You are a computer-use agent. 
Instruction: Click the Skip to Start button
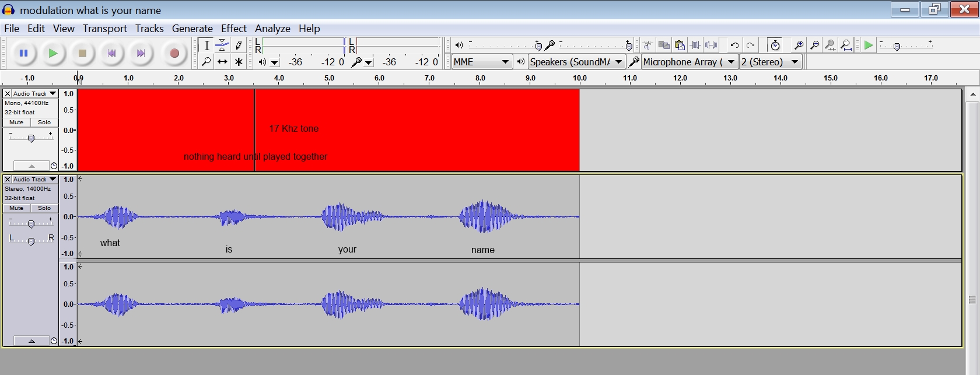(111, 54)
